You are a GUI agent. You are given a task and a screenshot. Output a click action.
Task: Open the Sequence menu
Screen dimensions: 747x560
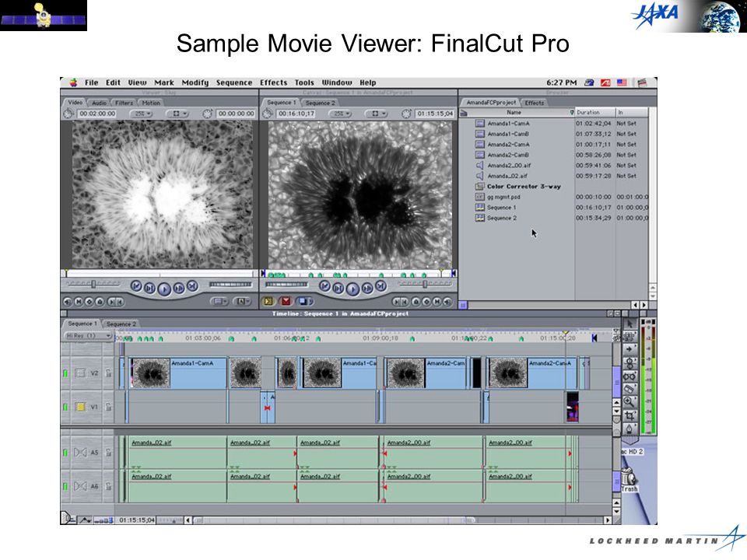tap(234, 82)
